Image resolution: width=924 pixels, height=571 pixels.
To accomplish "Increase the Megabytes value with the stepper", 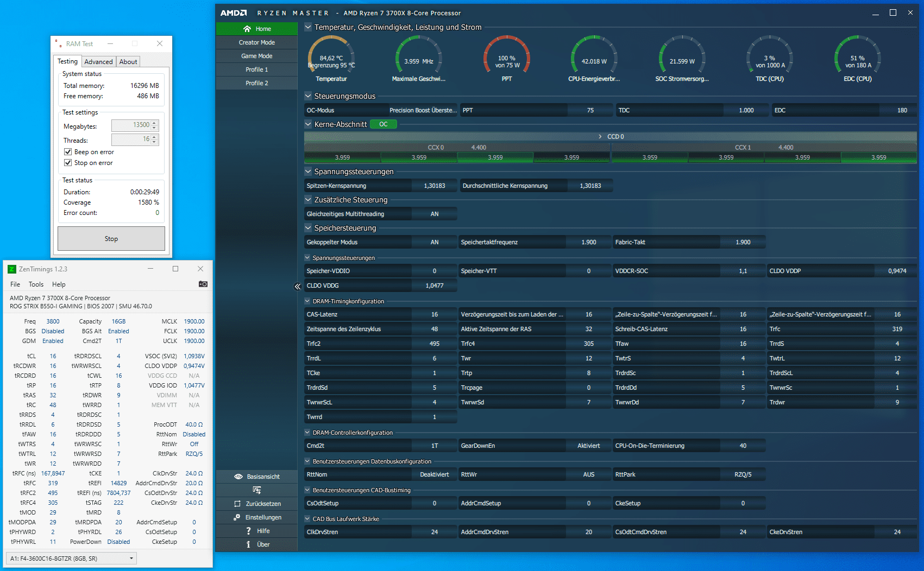I will click(155, 123).
